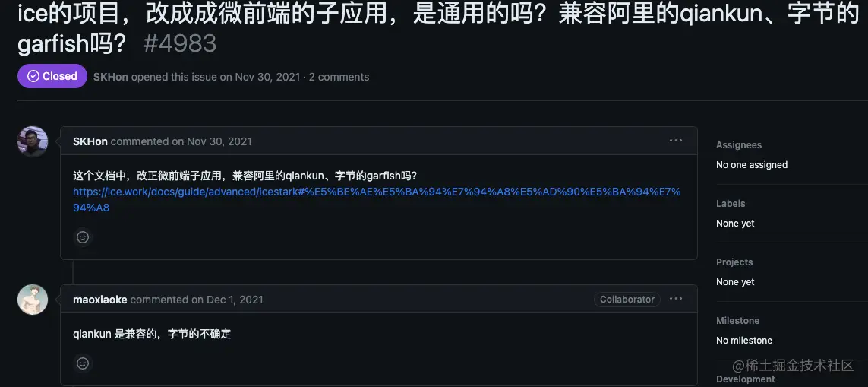This screenshot has width=868, height=387.
Task: Click the Nov 30, 2021 comment timestamp
Action: tap(219, 141)
